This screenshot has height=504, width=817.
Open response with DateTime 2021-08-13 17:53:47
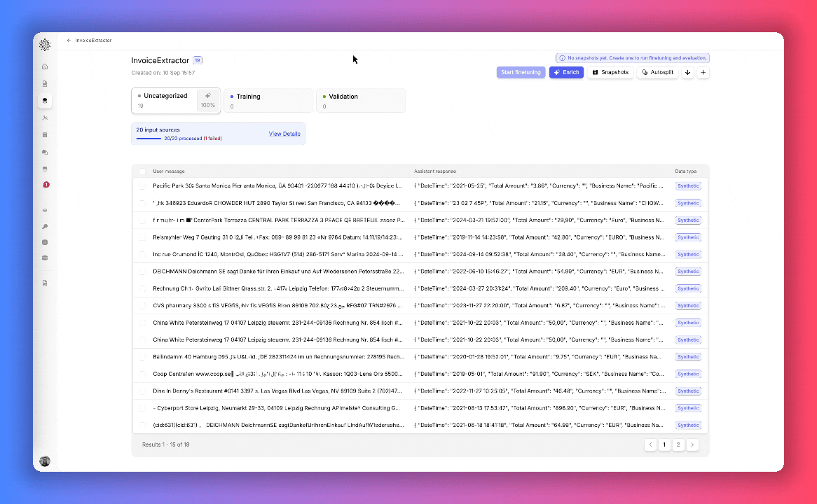pos(540,408)
